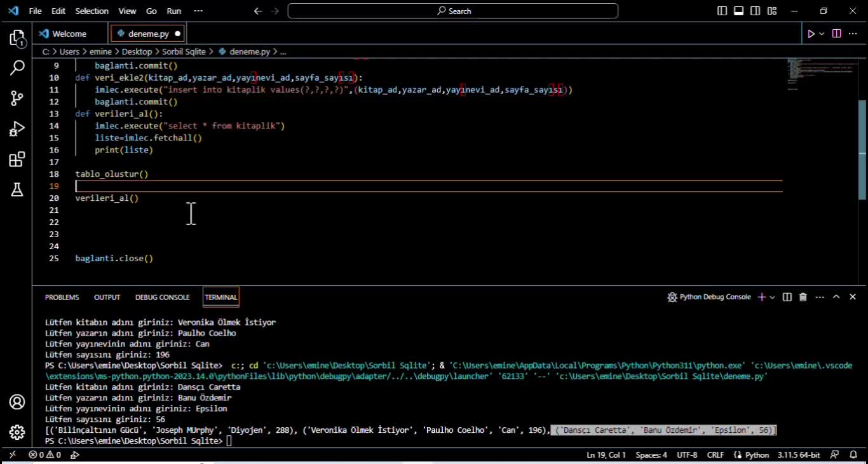The image size is (868, 464).
Task: Switch to the DEBUG CONSOLE panel tab
Action: [162, 297]
